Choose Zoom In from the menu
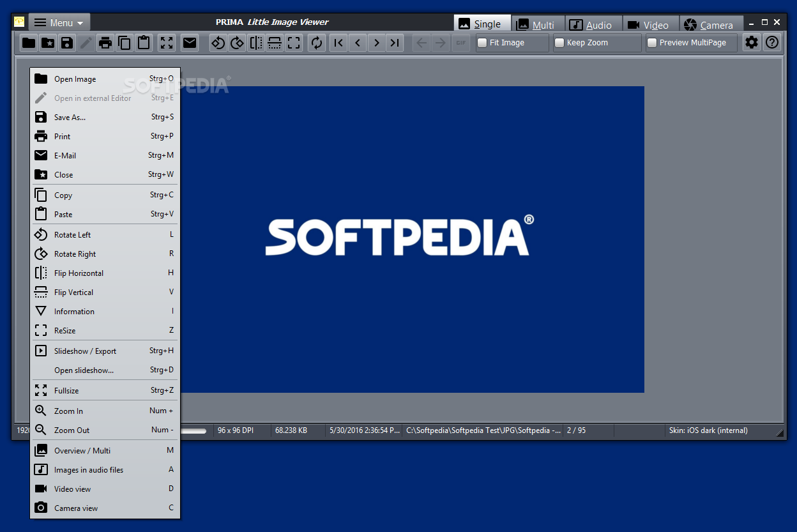The height and width of the screenshot is (532, 797). (x=105, y=411)
